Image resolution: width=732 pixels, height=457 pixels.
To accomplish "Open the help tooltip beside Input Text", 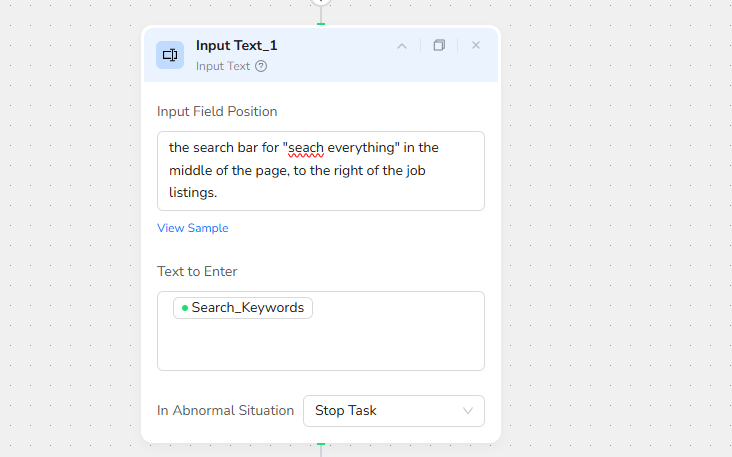I will coord(261,66).
